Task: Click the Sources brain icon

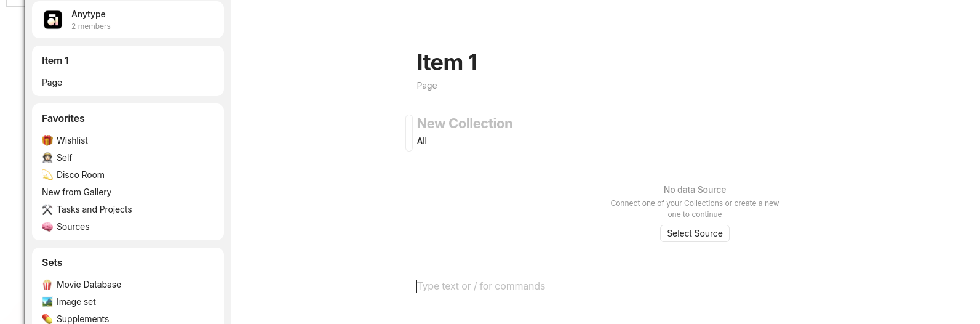Action: 47,227
